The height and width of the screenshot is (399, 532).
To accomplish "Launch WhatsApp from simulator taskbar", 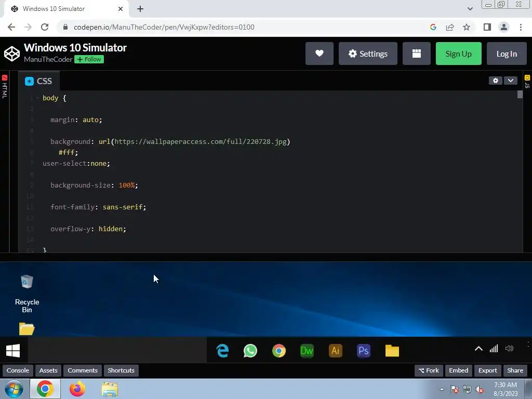I will (x=250, y=351).
